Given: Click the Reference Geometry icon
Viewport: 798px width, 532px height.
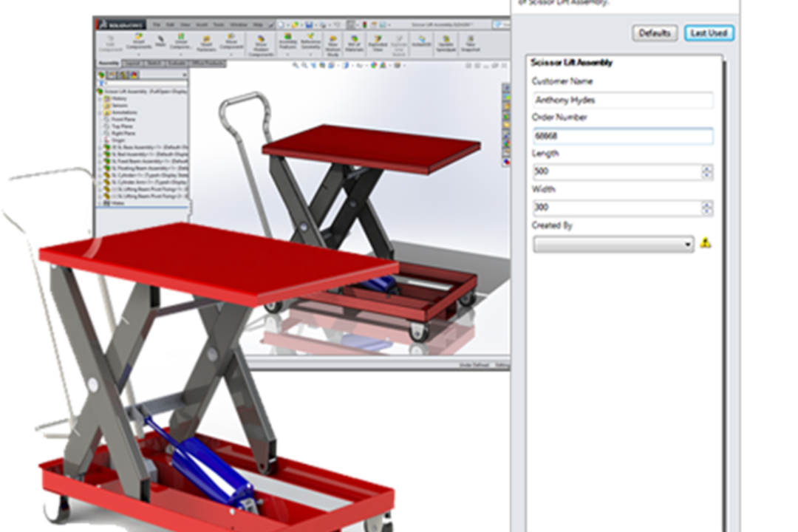Looking at the screenshot, I should click(310, 42).
